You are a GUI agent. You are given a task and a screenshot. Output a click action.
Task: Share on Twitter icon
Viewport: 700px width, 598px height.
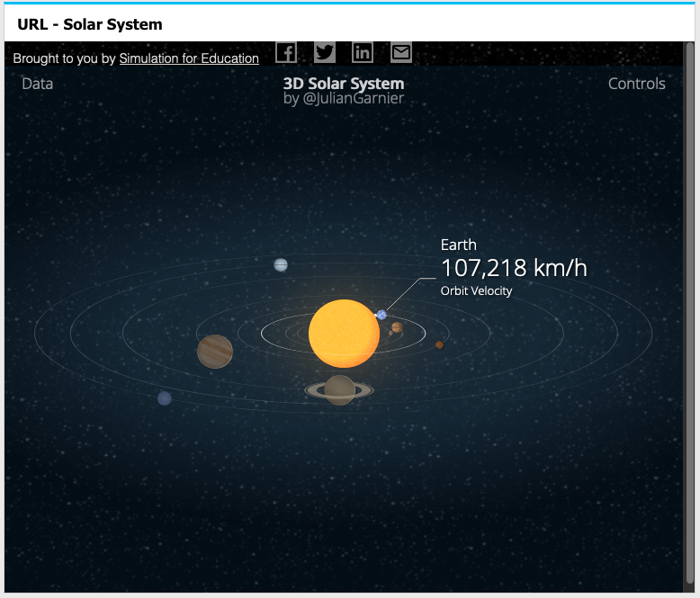click(x=325, y=53)
